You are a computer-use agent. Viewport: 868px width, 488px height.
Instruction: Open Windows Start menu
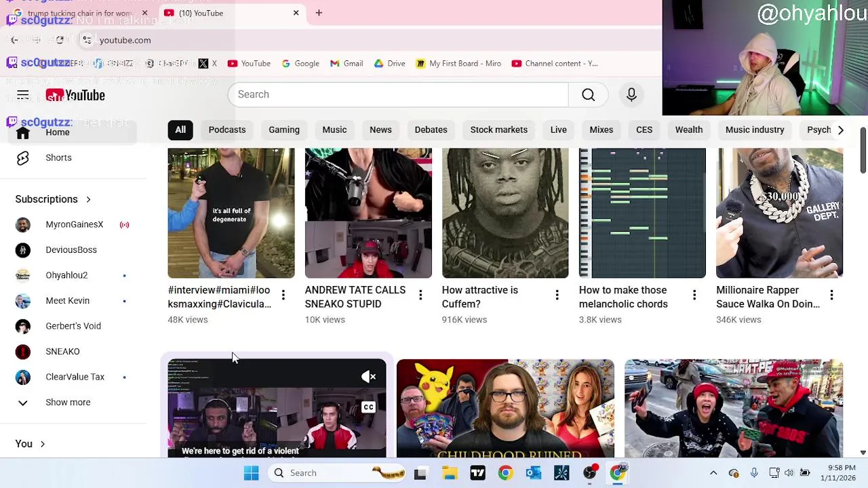251,473
